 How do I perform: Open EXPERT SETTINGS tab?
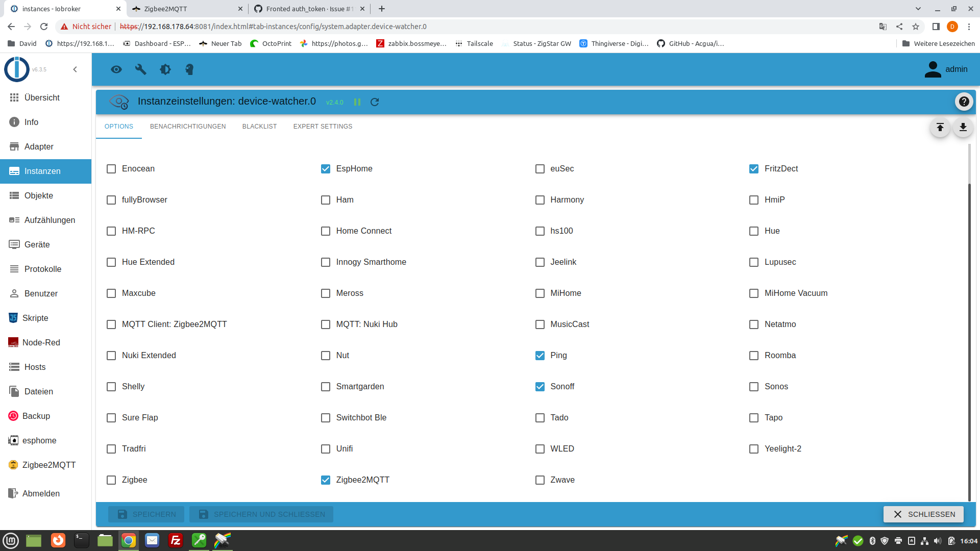[323, 126]
